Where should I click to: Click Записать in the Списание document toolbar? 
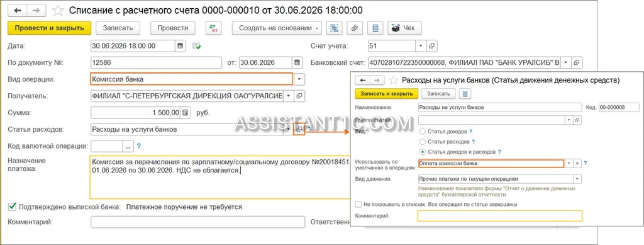click(118, 28)
